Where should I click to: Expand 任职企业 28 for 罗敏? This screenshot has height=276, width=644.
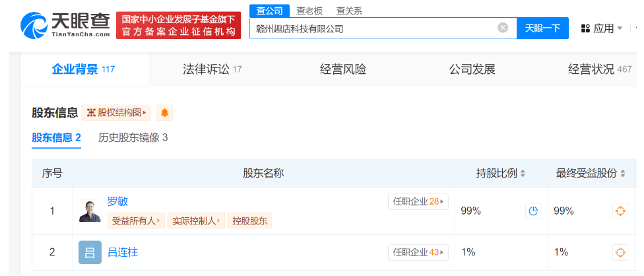[418, 201]
